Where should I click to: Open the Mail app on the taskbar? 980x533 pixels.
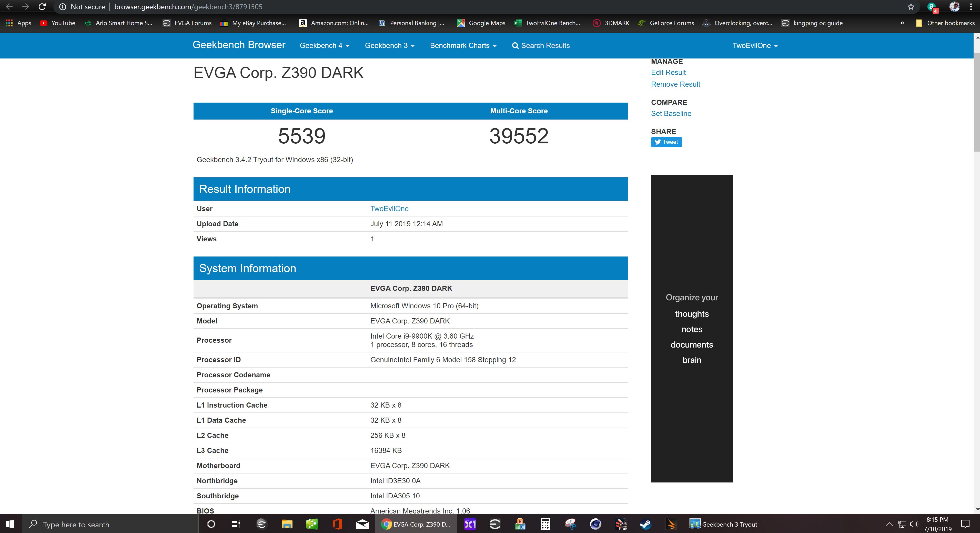click(x=362, y=524)
